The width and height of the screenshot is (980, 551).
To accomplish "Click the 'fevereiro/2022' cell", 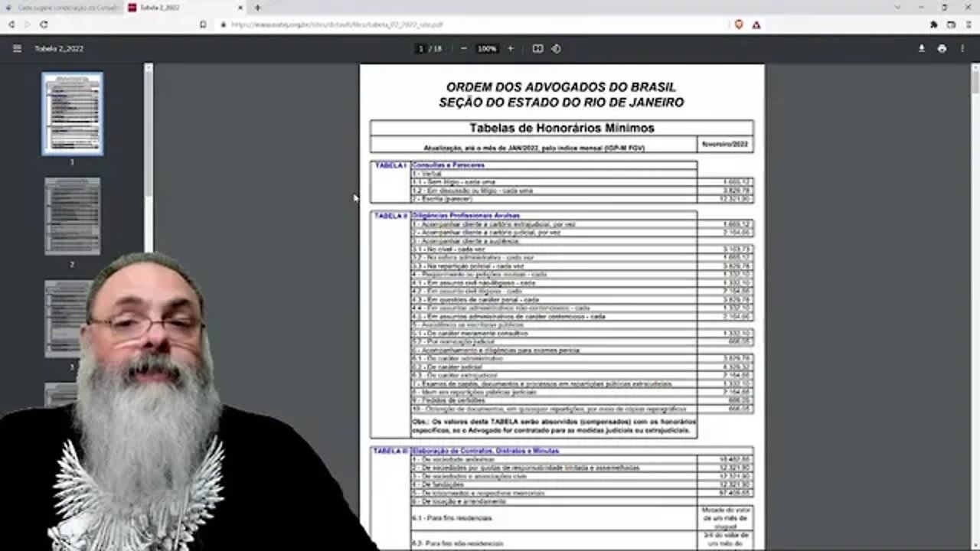I will tap(725, 144).
